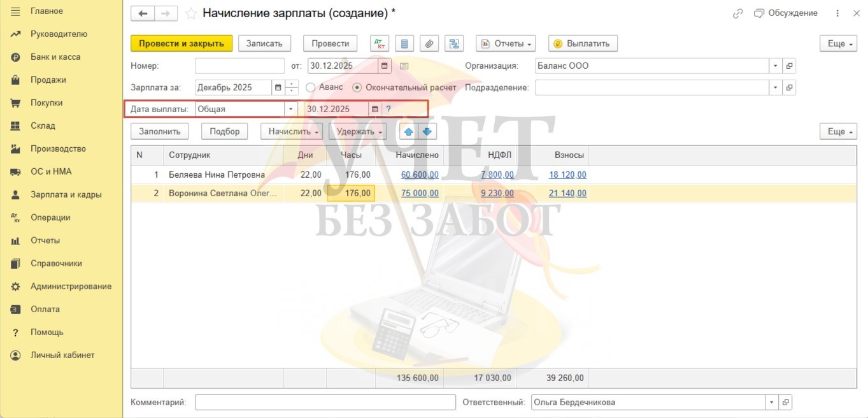Image resolution: width=868 pixels, height=418 pixels.
Task: Open the calendar for the Зарплата за month
Action: [278, 87]
